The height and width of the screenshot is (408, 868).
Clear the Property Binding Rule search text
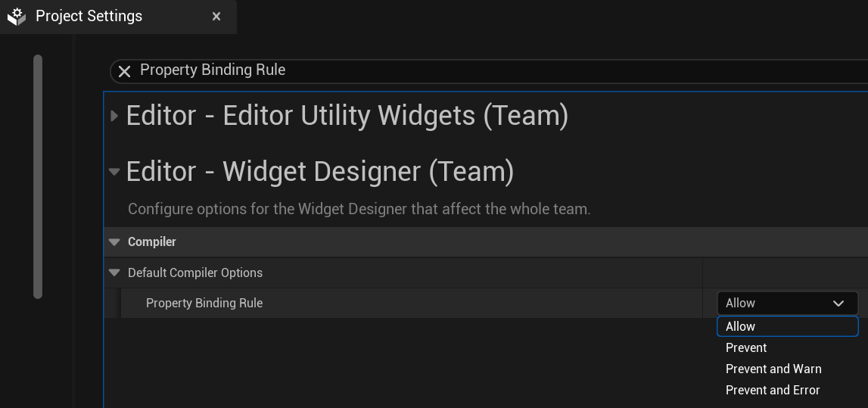[125, 70]
